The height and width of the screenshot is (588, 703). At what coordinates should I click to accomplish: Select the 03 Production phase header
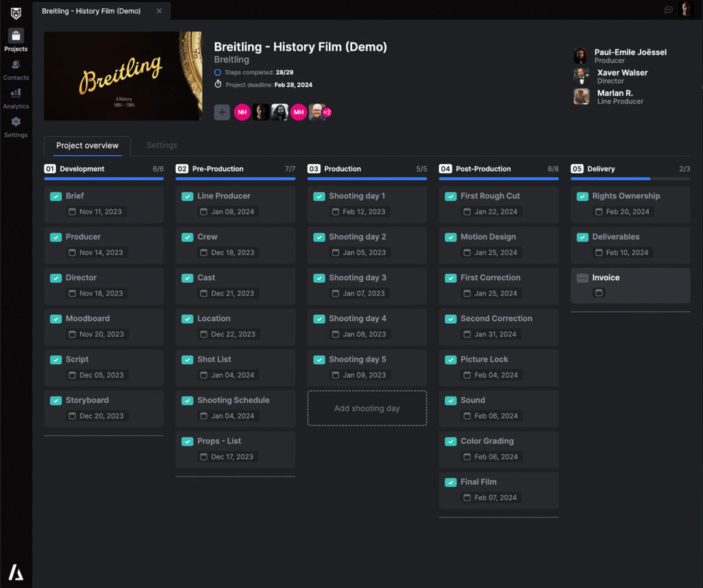tap(367, 169)
